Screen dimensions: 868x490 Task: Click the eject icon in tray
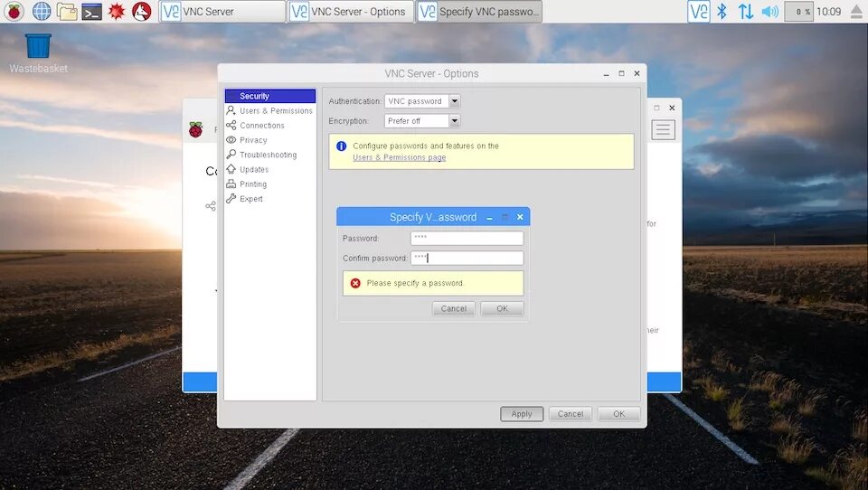[856, 12]
